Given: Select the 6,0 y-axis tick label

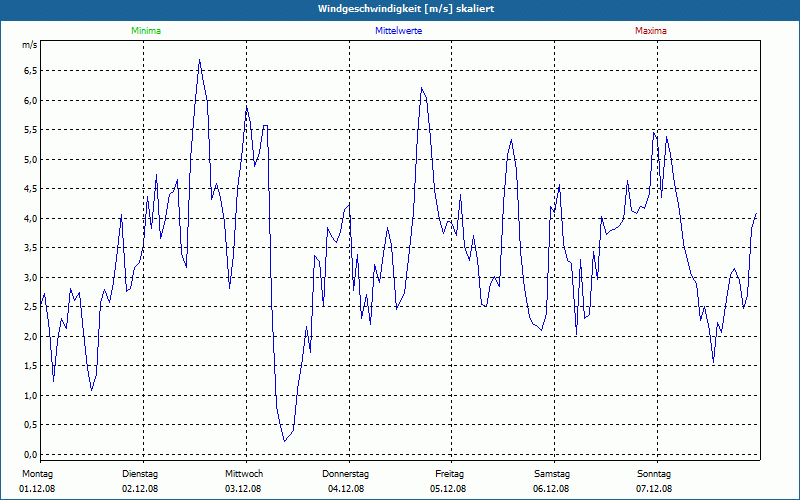Looking at the screenshot, I should click(30, 100).
